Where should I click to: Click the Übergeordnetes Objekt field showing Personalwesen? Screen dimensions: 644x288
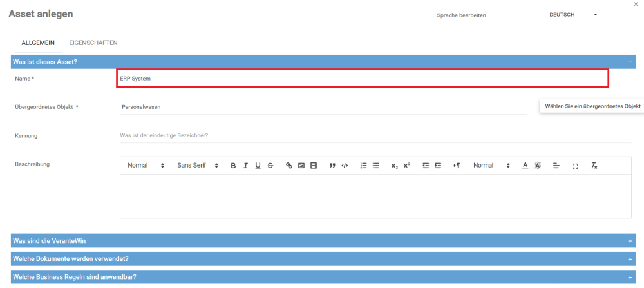323,107
